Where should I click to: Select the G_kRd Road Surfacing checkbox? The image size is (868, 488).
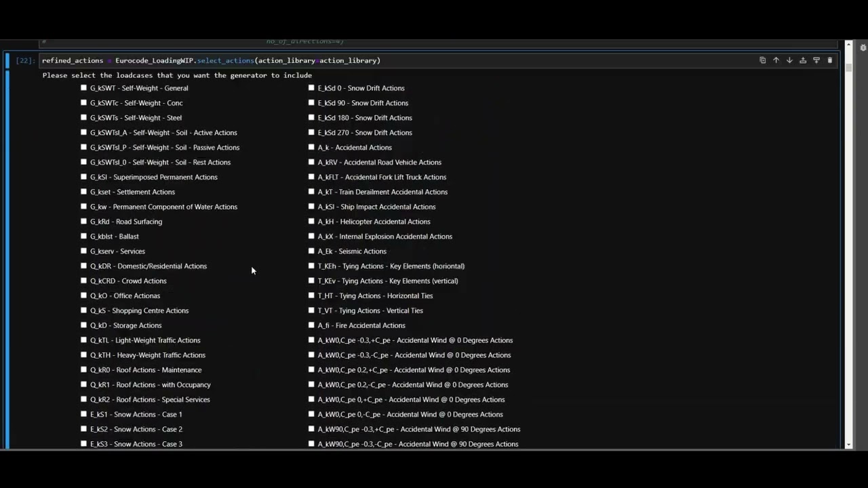[83, 221]
